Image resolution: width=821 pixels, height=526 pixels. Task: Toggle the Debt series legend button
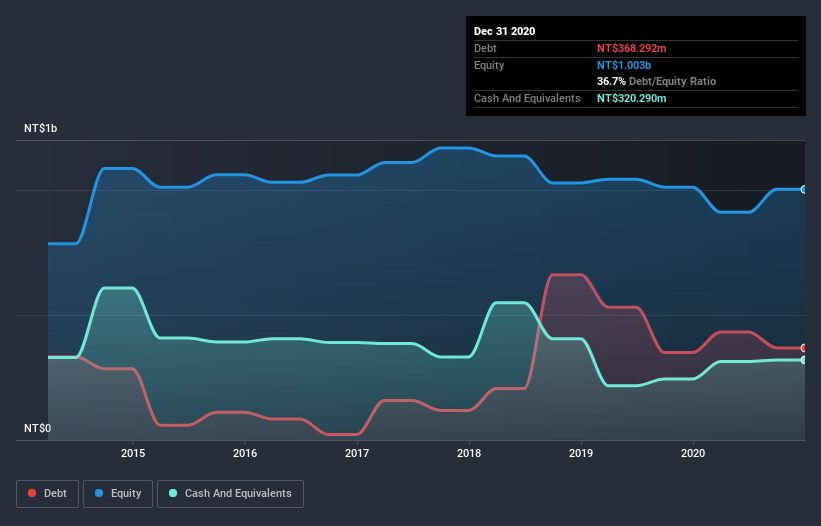[47, 494]
